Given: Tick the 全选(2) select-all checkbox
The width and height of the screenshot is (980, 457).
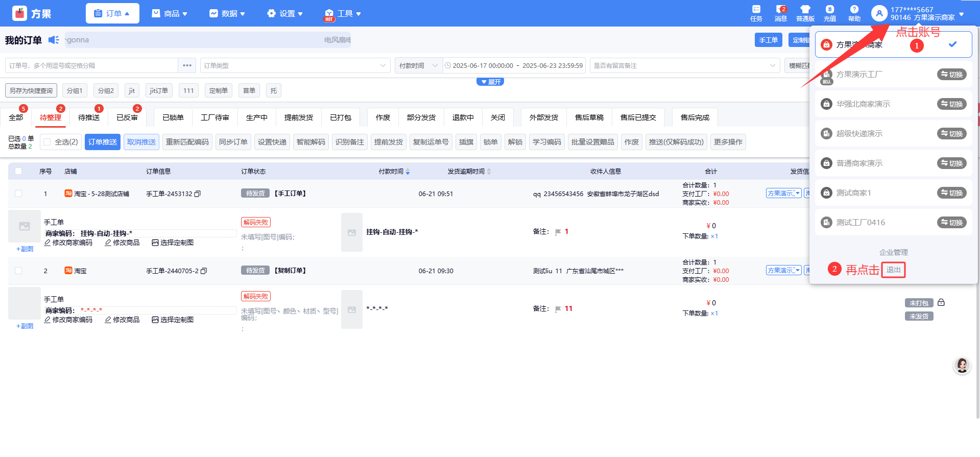Looking at the screenshot, I should point(47,142).
